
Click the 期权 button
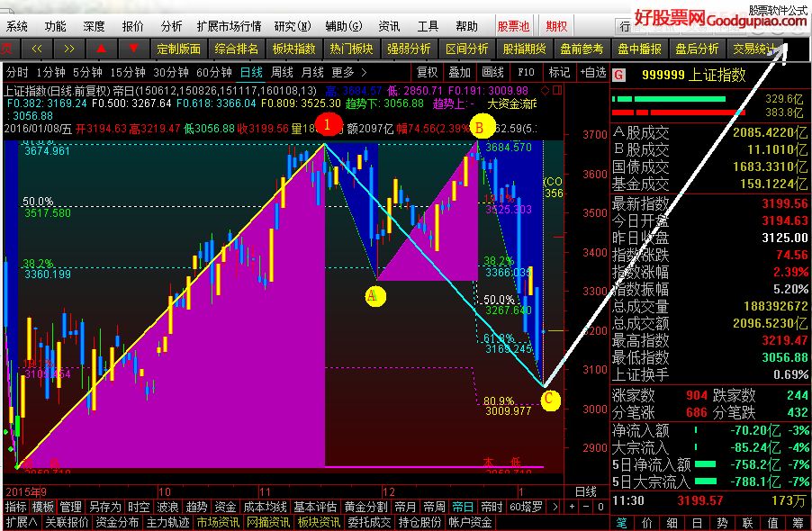556,26
